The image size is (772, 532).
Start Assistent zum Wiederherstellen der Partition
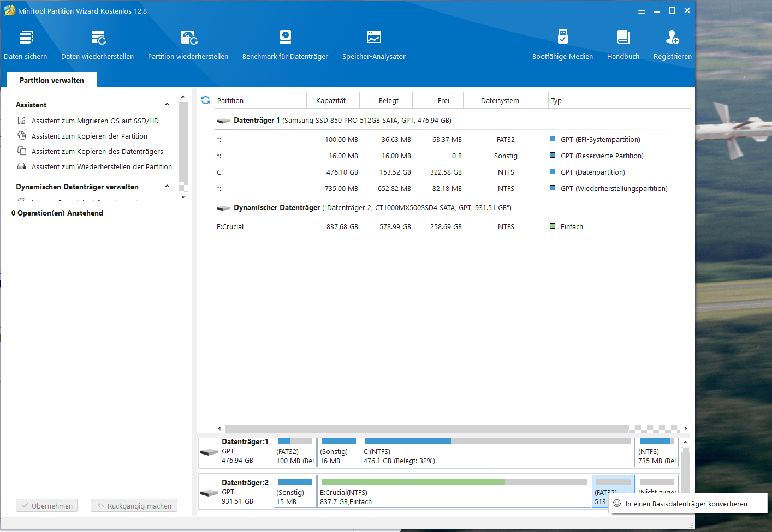click(x=102, y=166)
